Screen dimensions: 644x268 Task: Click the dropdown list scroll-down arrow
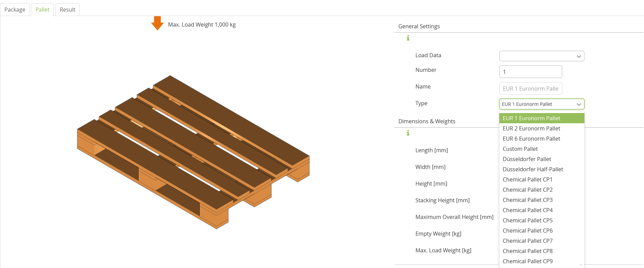point(581,265)
